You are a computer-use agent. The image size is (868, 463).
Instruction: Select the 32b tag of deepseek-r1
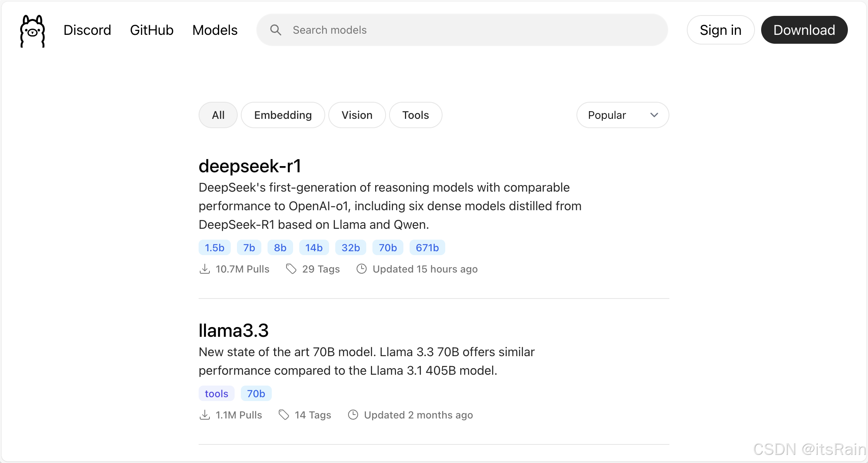point(351,247)
